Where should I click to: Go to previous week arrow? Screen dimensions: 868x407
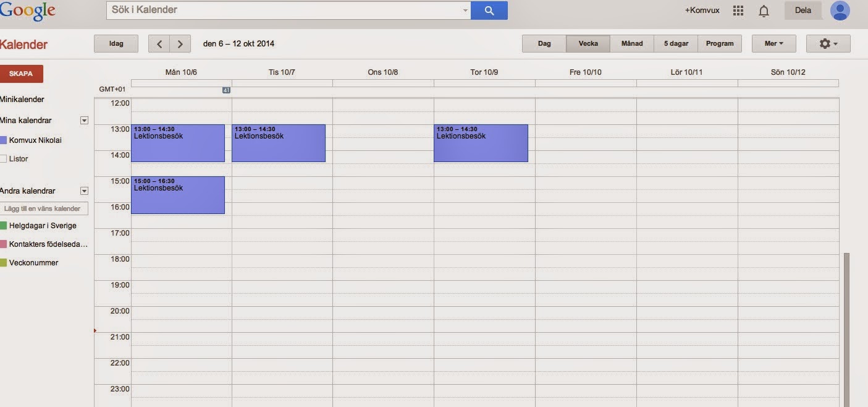point(159,44)
